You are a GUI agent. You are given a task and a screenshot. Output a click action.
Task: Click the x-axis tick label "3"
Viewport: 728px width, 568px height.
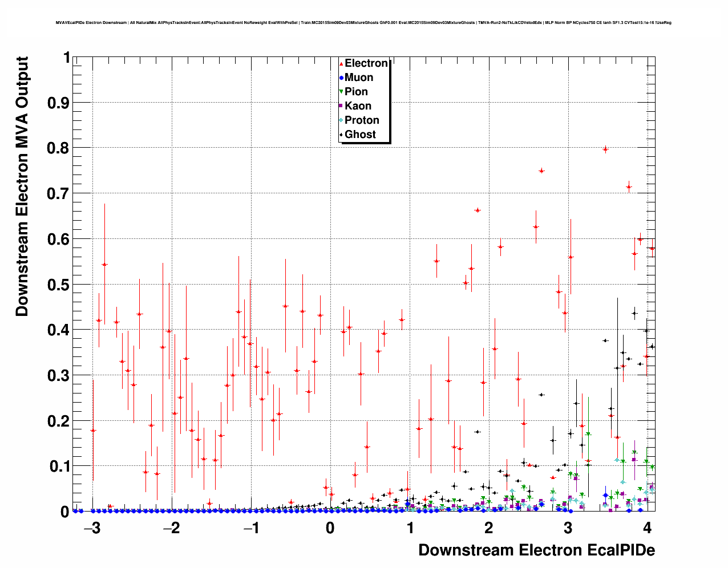tap(568, 528)
